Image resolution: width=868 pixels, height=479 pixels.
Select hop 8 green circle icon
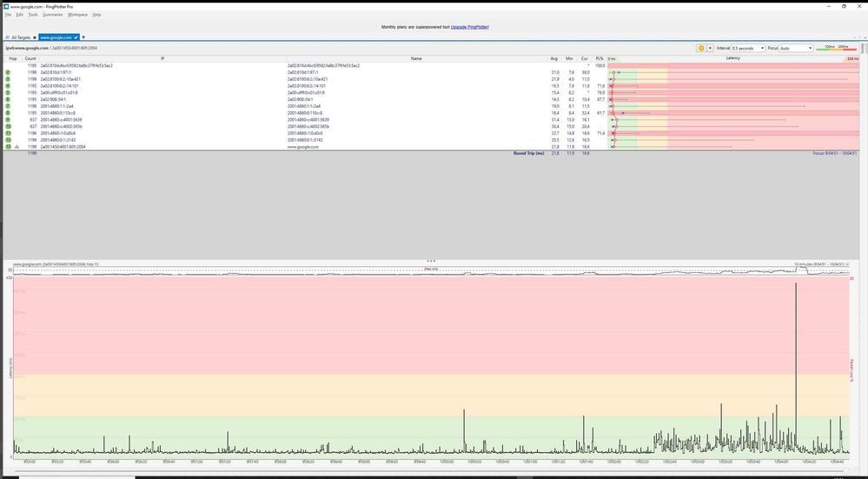click(8, 113)
